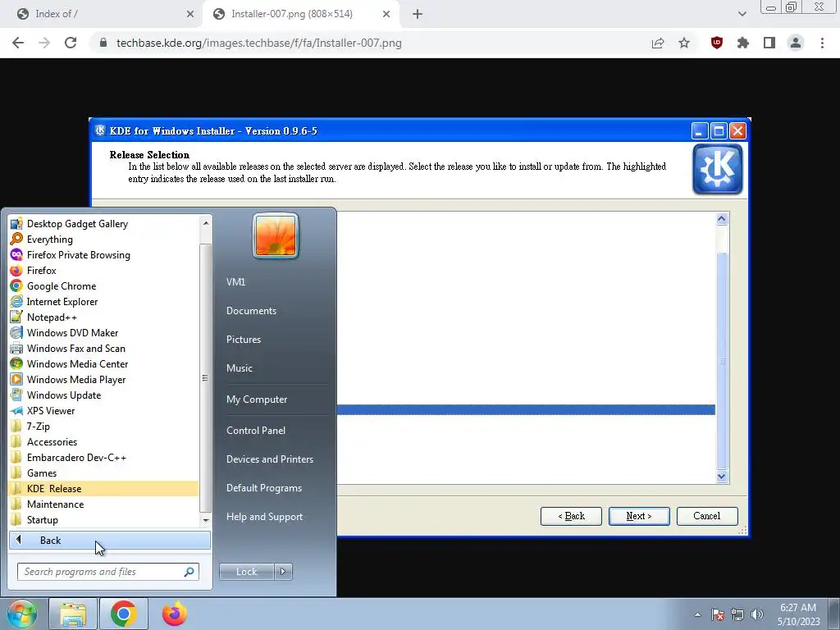Open Chrome profile avatar menu
This screenshot has height=630, width=840.
click(796, 43)
